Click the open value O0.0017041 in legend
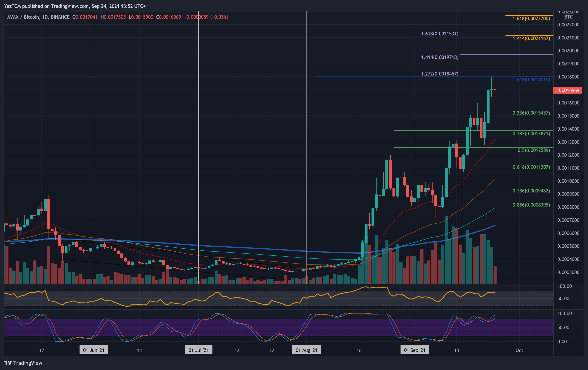 [86, 17]
